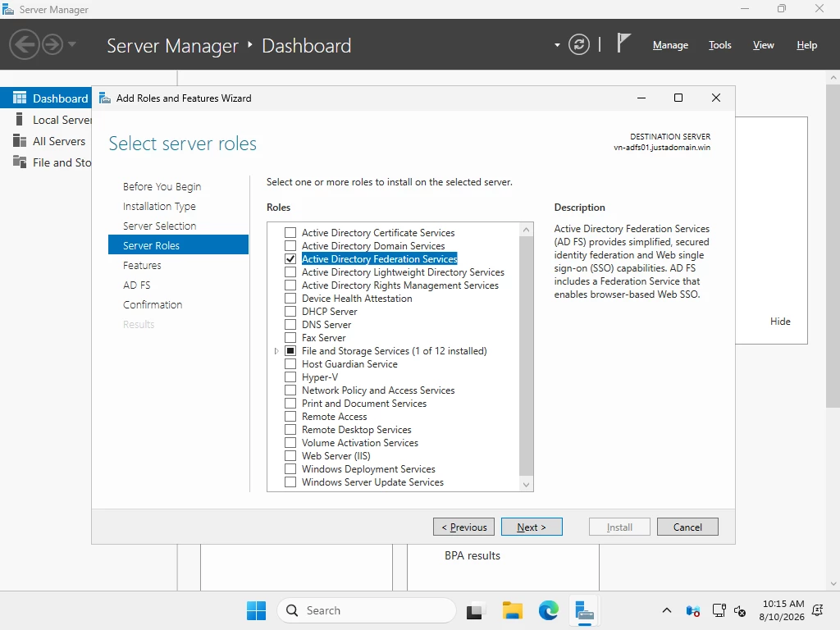Check Windows Server Update Services role
This screenshot has height=630, width=840.
(x=290, y=482)
